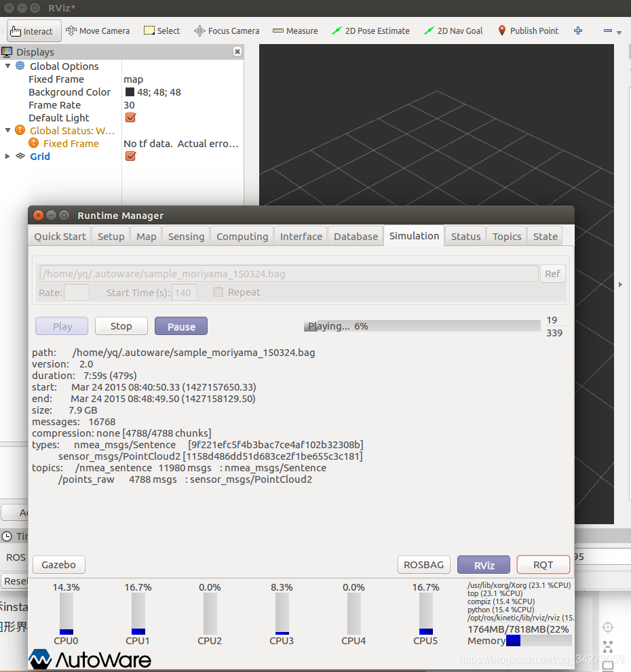Image resolution: width=631 pixels, height=672 pixels.
Task: Pick the Measure tool
Action: [295, 31]
